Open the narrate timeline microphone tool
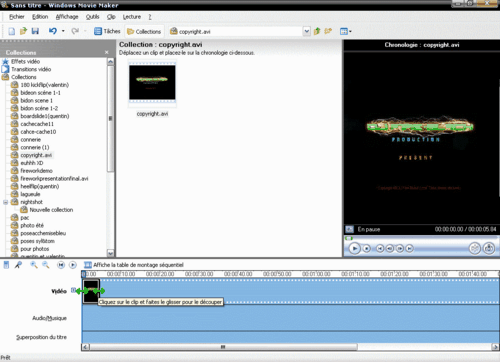 point(18,265)
